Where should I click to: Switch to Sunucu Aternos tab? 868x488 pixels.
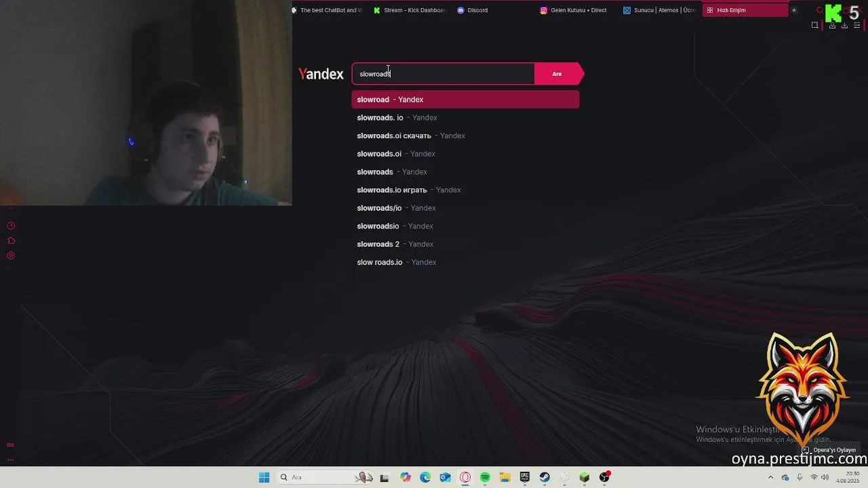pyautogui.click(x=658, y=10)
